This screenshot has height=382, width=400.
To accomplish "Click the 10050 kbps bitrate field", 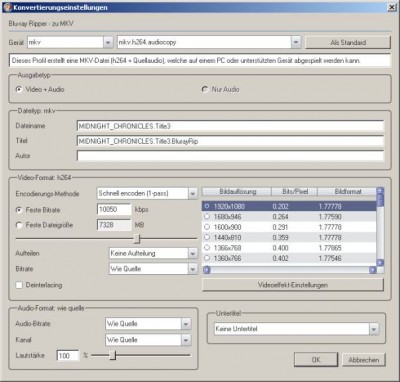I will pyautogui.click(x=114, y=209).
